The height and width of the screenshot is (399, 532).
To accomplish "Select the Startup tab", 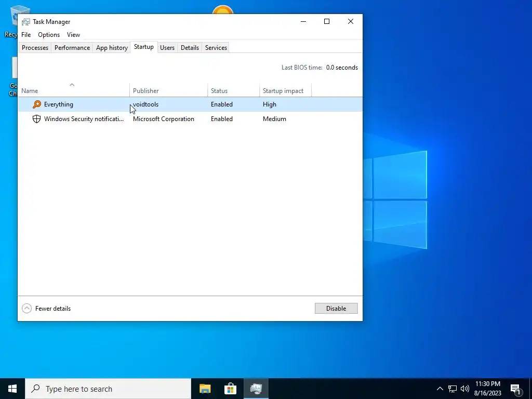I will [x=144, y=47].
